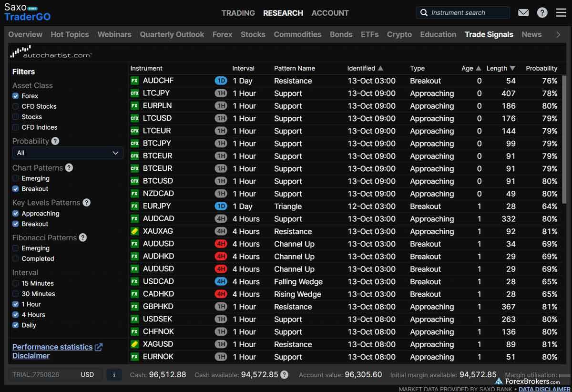Click the account info icon beside USD
The image size is (572, 392).
point(114,375)
